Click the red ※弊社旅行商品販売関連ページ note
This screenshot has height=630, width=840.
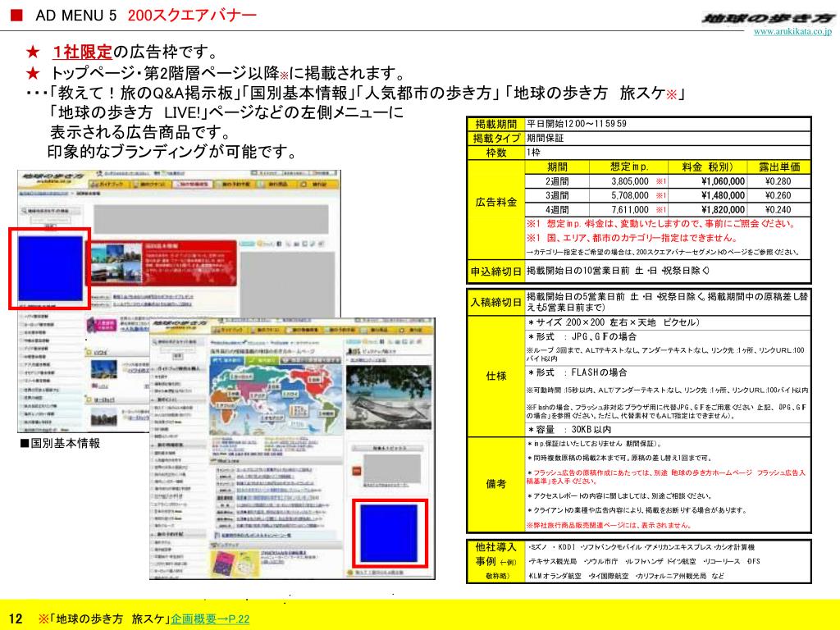(x=609, y=526)
